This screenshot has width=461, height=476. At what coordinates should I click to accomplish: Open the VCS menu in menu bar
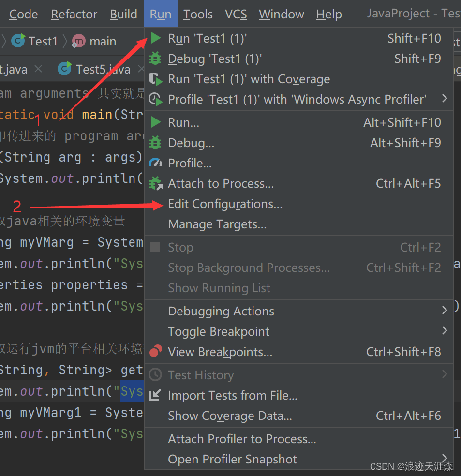(236, 15)
